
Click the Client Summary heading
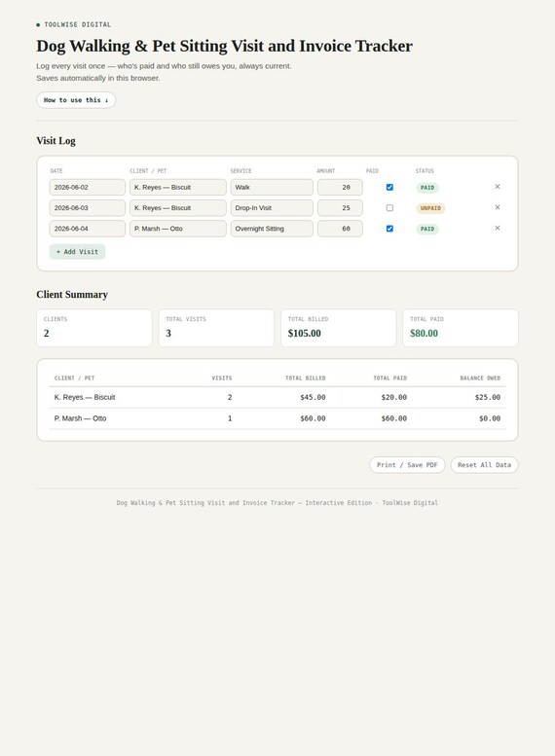tap(72, 295)
